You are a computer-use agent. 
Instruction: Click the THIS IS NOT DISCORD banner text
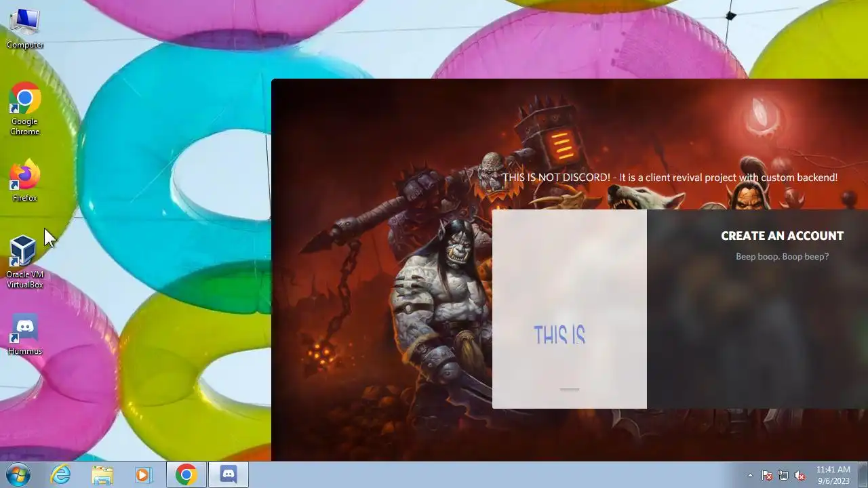coord(670,178)
